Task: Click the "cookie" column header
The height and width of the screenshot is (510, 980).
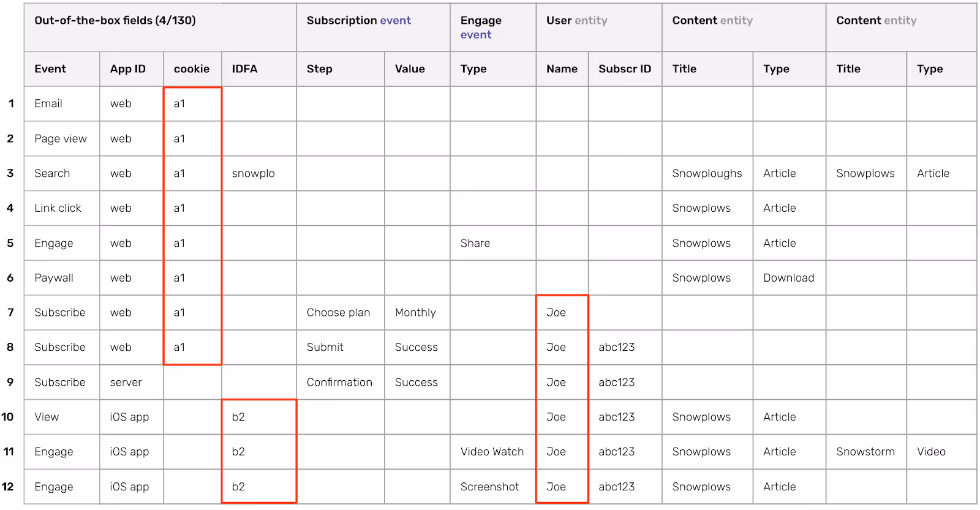Action: point(192,69)
